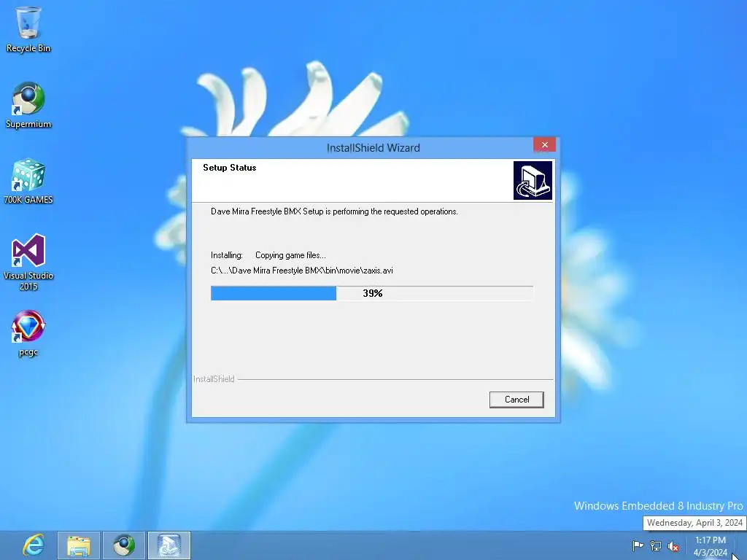Cancel the Dave Mirra Freestyle BMX installation

[516, 400]
